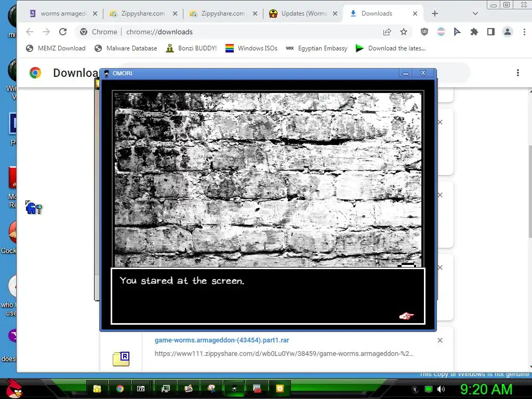Click the paper-plane arrow extension icon
Image resolution: width=532 pixels, height=399 pixels.
pos(457,32)
